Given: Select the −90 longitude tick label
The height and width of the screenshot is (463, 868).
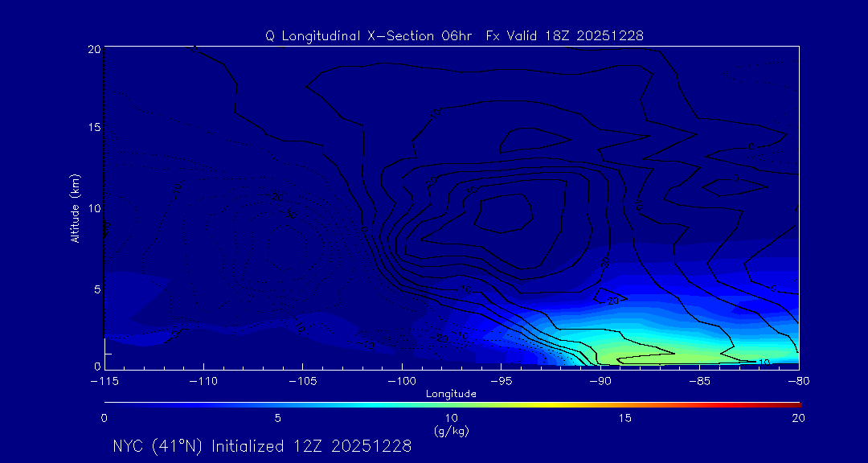Looking at the screenshot, I should 600,382.
